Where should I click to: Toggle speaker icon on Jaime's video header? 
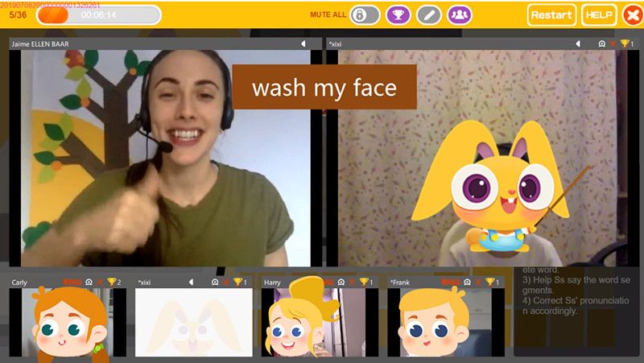pos(303,43)
